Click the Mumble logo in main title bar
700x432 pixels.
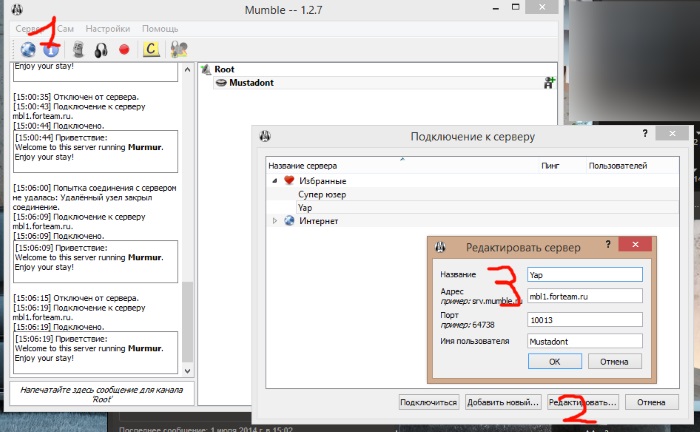point(17,9)
